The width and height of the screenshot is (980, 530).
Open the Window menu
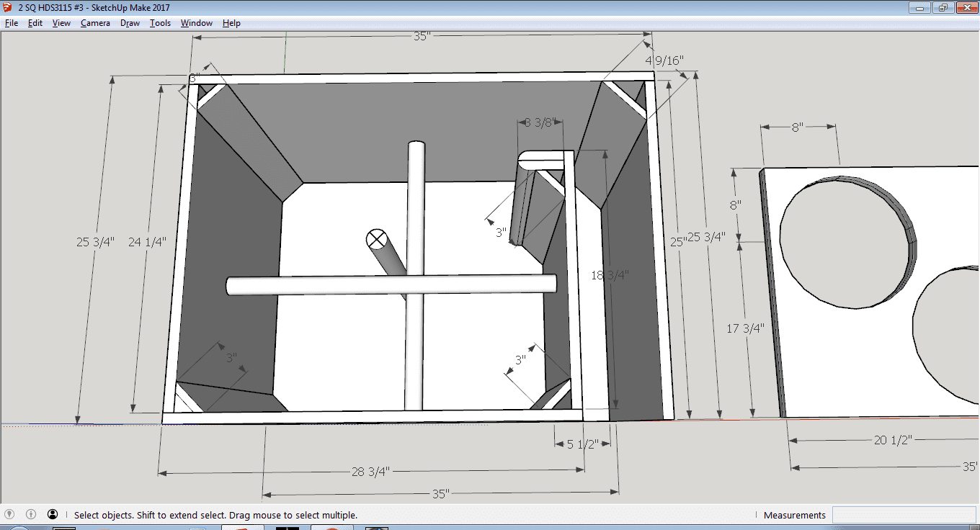coord(196,23)
